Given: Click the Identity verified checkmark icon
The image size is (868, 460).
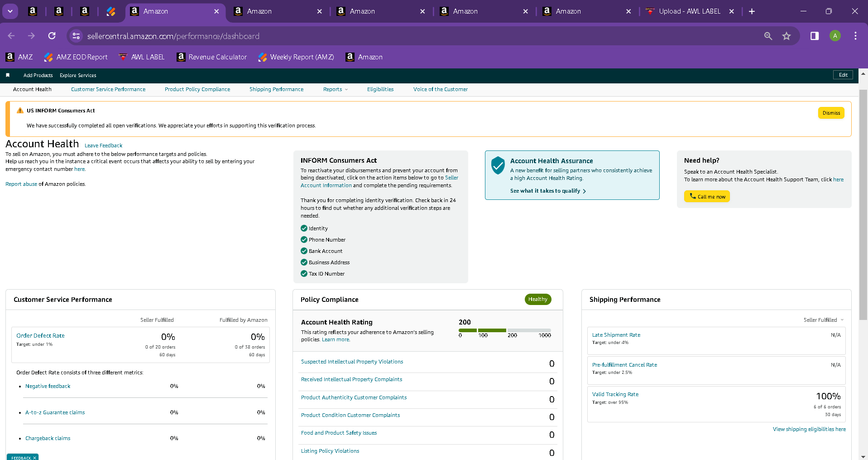Looking at the screenshot, I should [304, 228].
